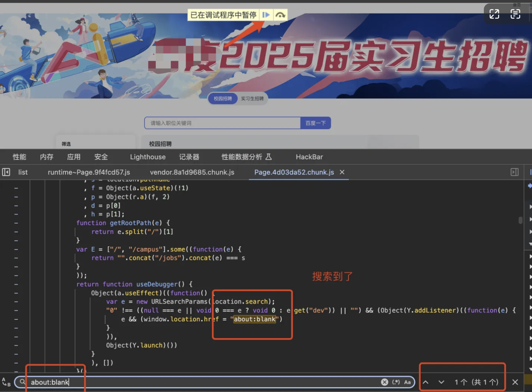The width and height of the screenshot is (532, 392).
Task: Click the fullscreen expand icon at top right
Action: (x=494, y=14)
